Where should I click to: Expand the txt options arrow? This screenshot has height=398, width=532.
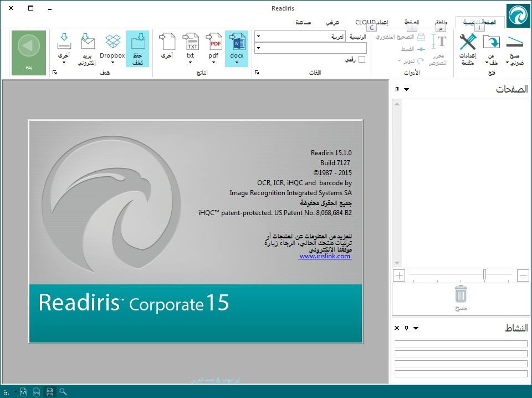coord(190,63)
